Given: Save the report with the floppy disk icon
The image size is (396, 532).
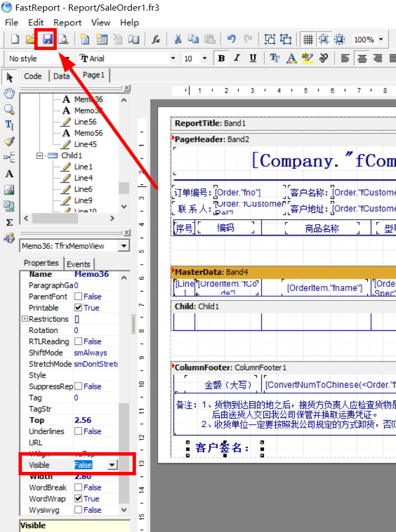Looking at the screenshot, I should click(47, 39).
